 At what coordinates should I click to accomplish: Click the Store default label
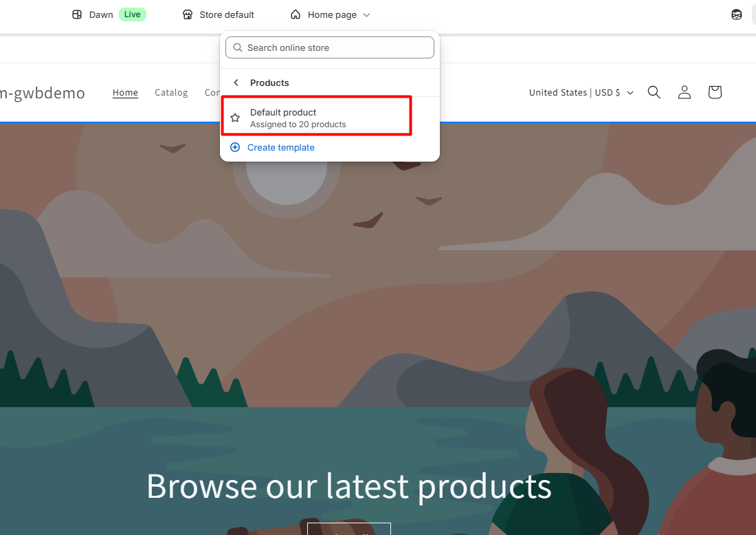227,14
